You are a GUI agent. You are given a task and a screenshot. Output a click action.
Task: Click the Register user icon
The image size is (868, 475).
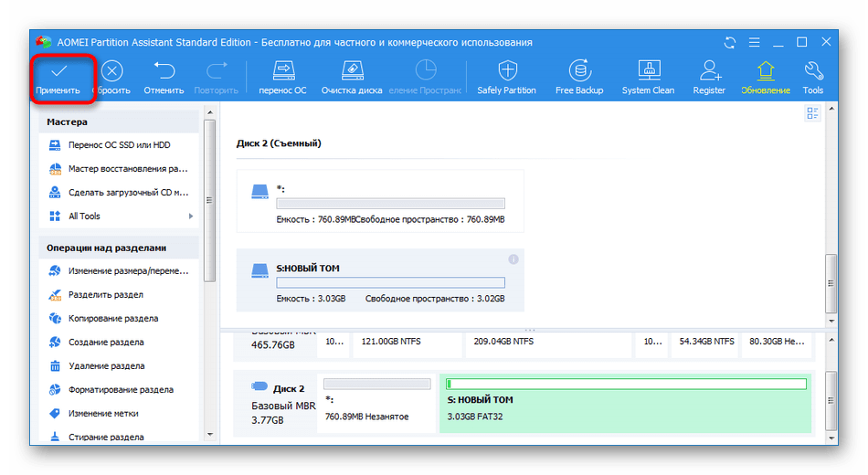click(x=709, y=71)
